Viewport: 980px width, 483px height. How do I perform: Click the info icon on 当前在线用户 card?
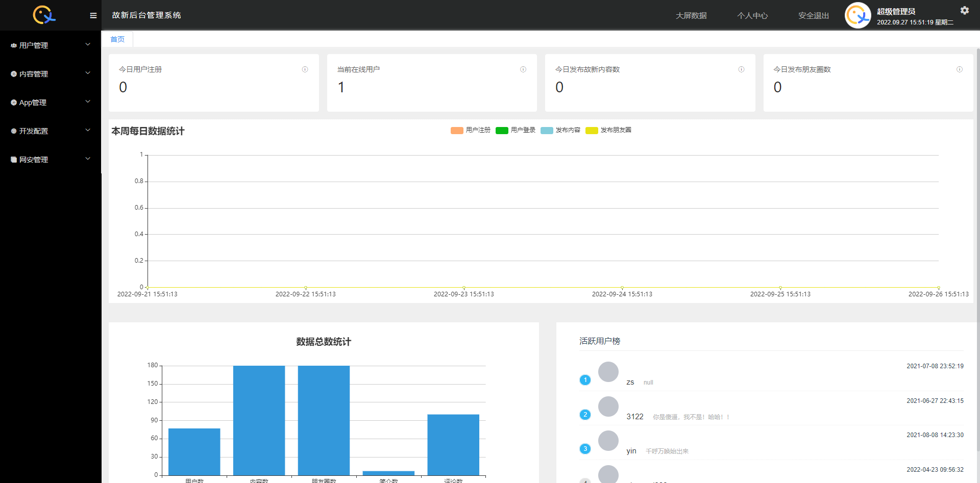tap(523, 69)
